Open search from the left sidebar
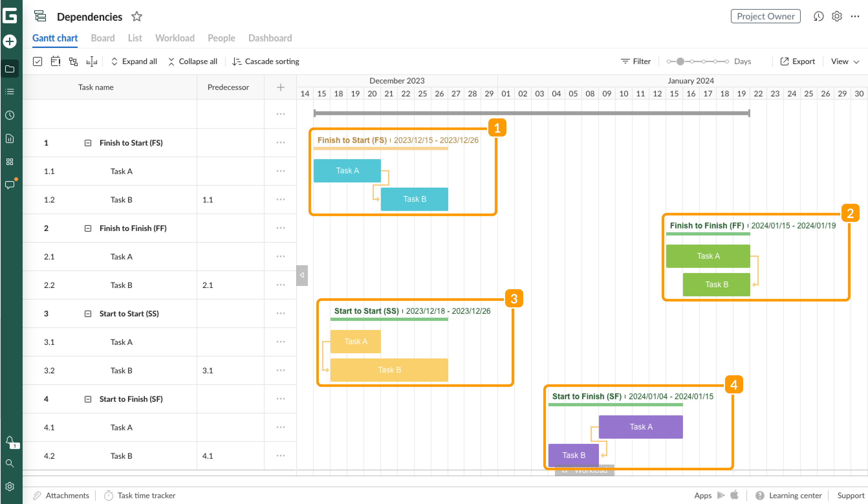 pyautogui.click(x=10, y=463)
